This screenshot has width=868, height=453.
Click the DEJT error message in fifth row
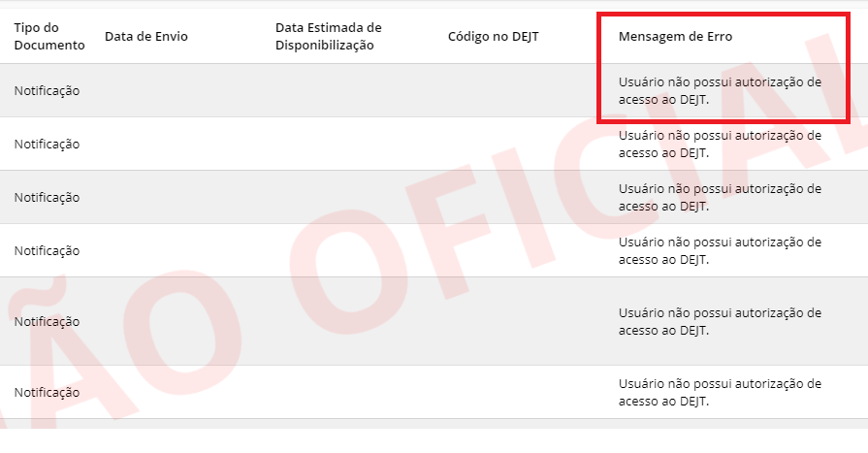point(720,322)
